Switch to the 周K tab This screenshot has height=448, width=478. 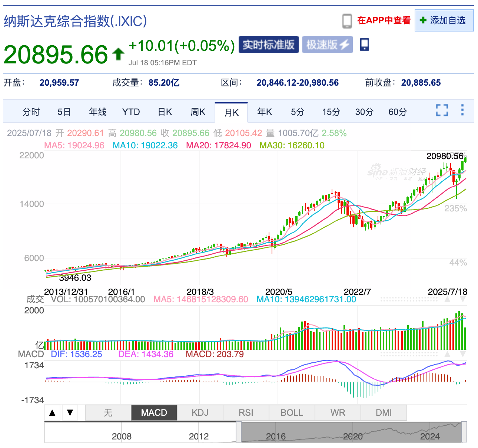click(198, 112)
